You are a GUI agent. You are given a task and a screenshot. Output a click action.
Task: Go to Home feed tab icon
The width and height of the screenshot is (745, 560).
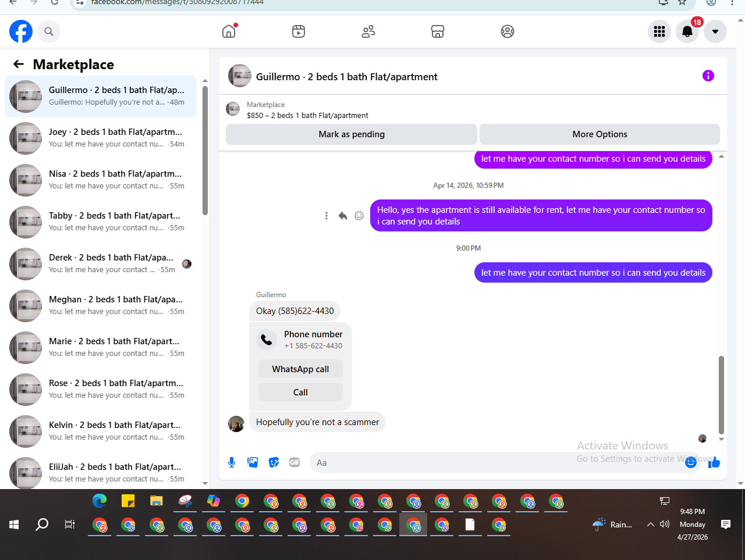229,31
